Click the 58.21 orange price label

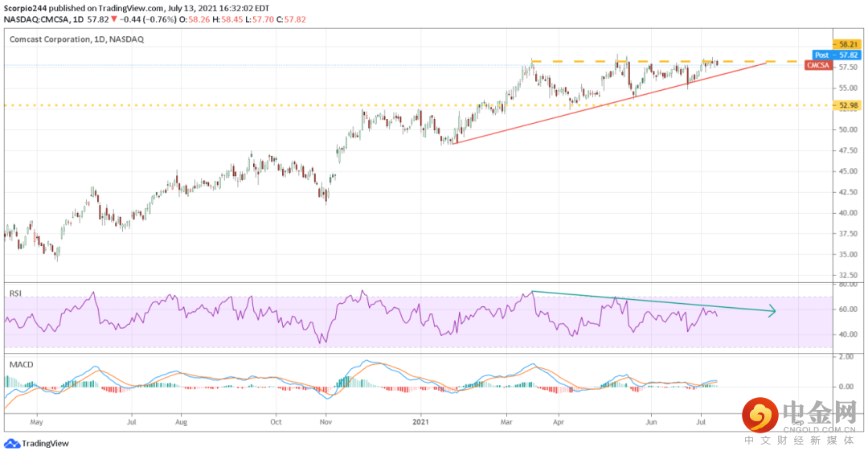coord(847,44)
